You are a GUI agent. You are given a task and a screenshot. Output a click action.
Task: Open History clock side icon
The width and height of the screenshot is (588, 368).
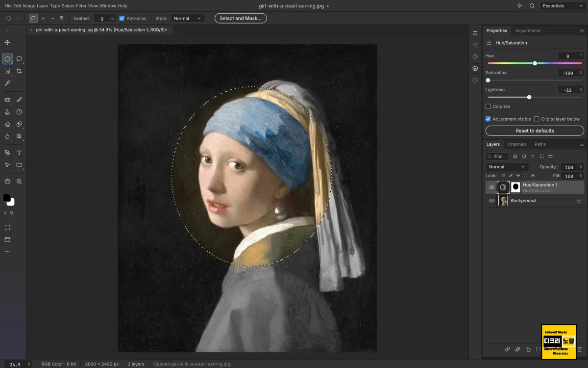475,80
